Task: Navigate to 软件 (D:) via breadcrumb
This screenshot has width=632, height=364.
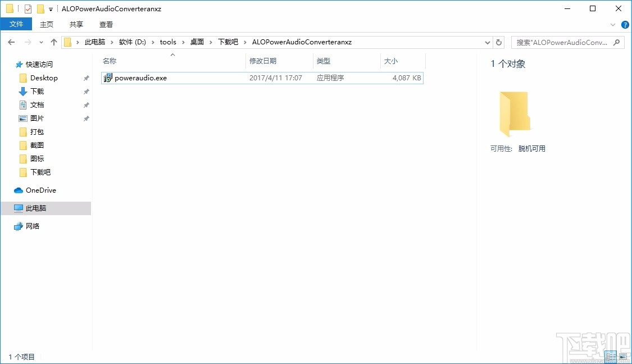Action: (133, 42)
